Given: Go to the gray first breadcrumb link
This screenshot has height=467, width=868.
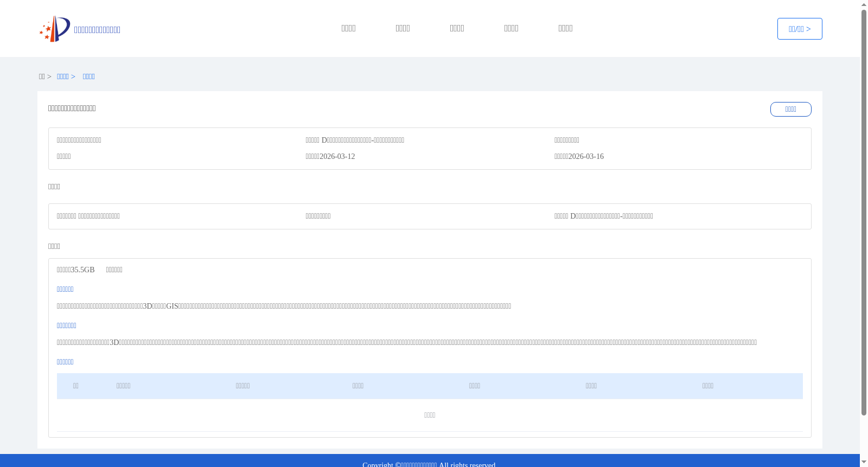Looking at the screenshot, I should pos(42,76).
